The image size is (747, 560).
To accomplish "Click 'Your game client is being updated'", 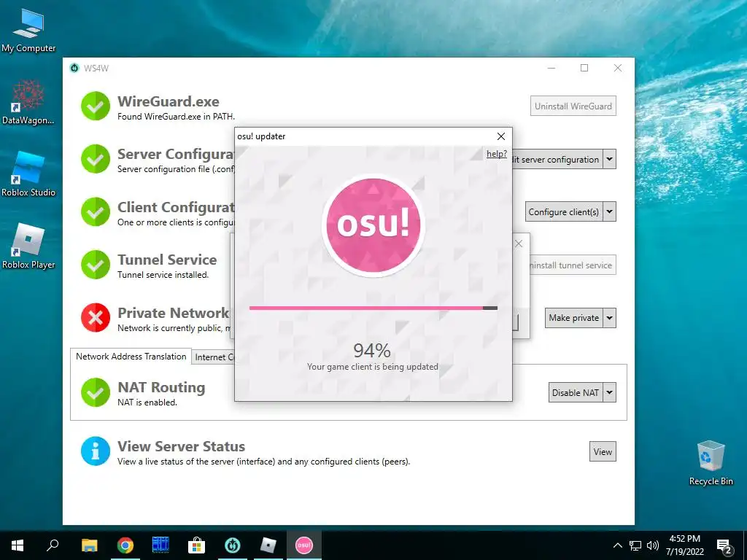I will pos(373,367).
